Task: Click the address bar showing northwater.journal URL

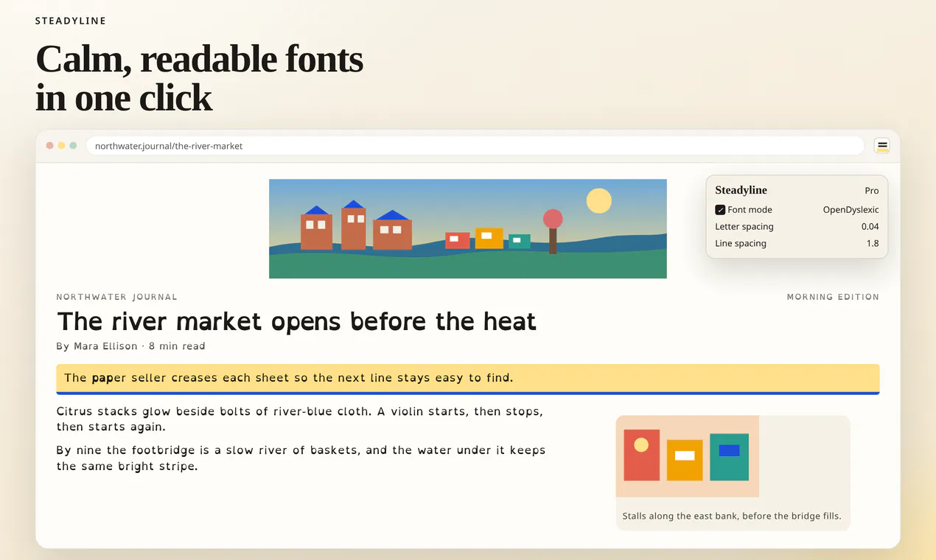Action: click(x=475, y=146)
